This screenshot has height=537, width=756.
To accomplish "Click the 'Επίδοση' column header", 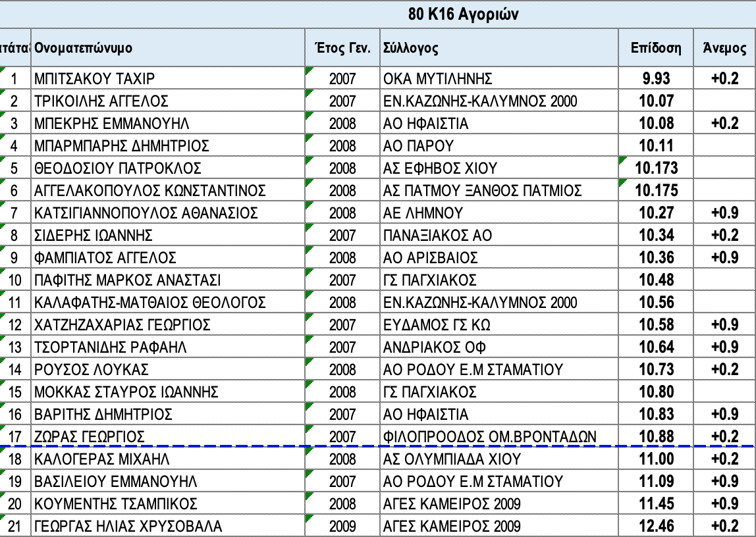I will [656, 48].
